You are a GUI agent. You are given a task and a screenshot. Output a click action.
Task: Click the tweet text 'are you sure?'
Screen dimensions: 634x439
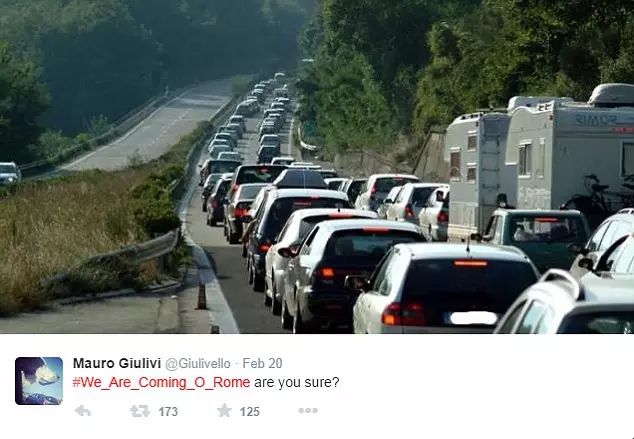point(297,382)
